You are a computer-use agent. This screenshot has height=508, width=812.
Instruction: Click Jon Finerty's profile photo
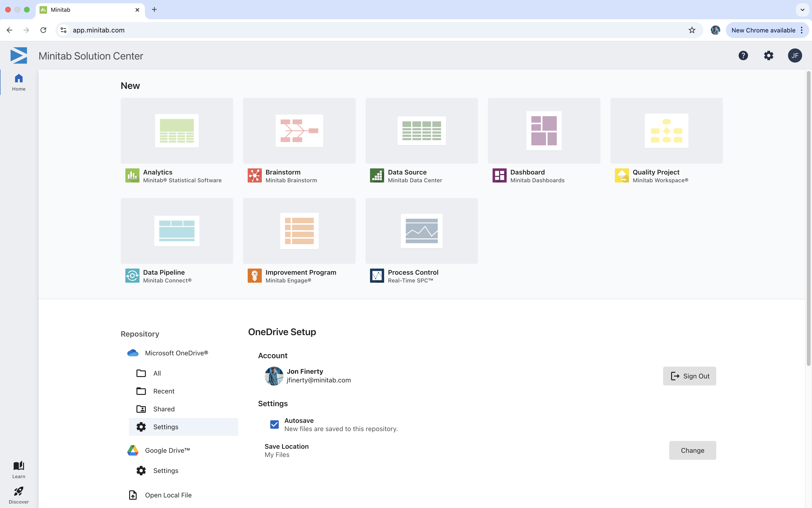(274, 376)
